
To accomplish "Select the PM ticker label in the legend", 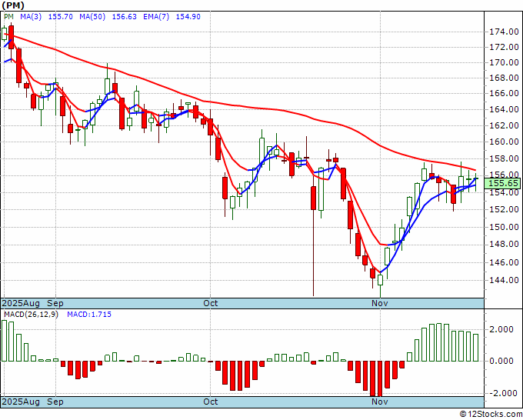I will [9, 16].
